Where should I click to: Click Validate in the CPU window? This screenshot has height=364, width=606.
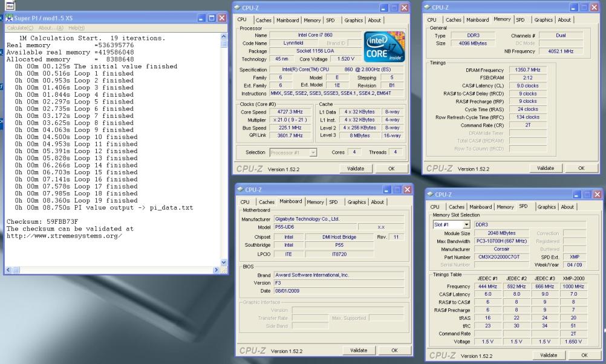pos(356,169)
